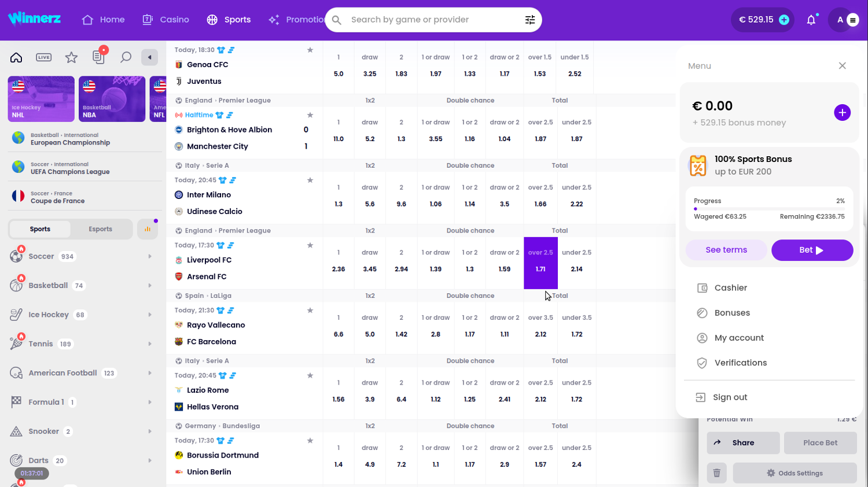This screenshot has width=868, height=487.
Task: Click the sidebar favorites star icon
Action: 71,57
